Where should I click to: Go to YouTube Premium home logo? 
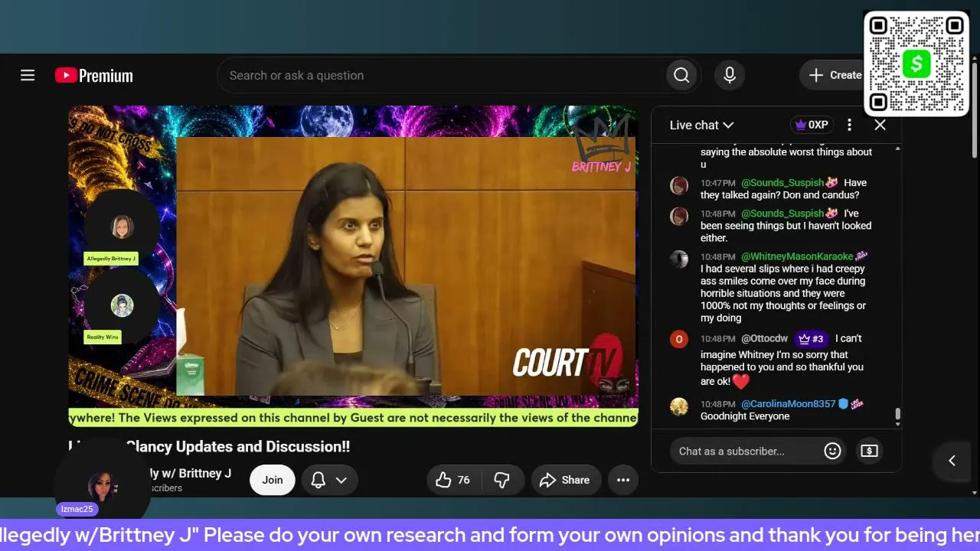point(94,75)
